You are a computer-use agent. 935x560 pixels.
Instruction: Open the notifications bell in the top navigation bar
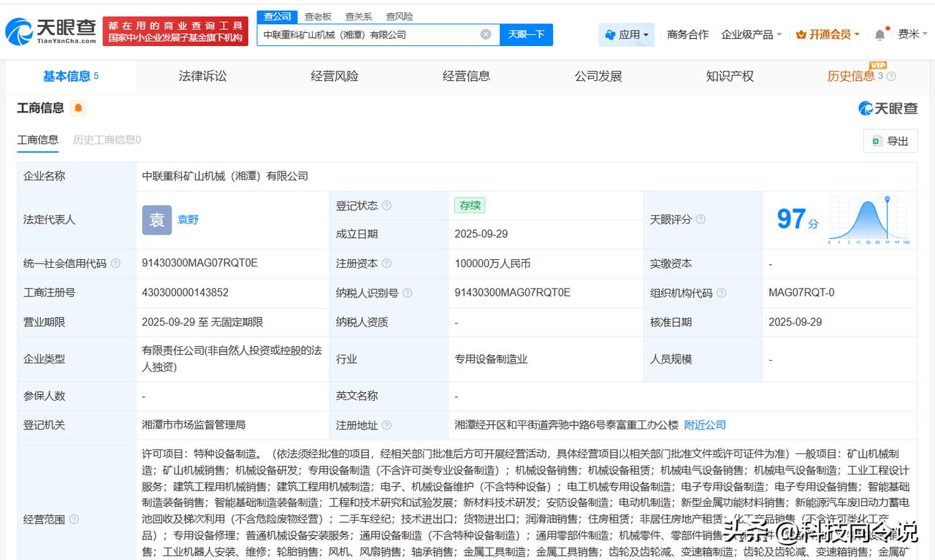(879, 34)
